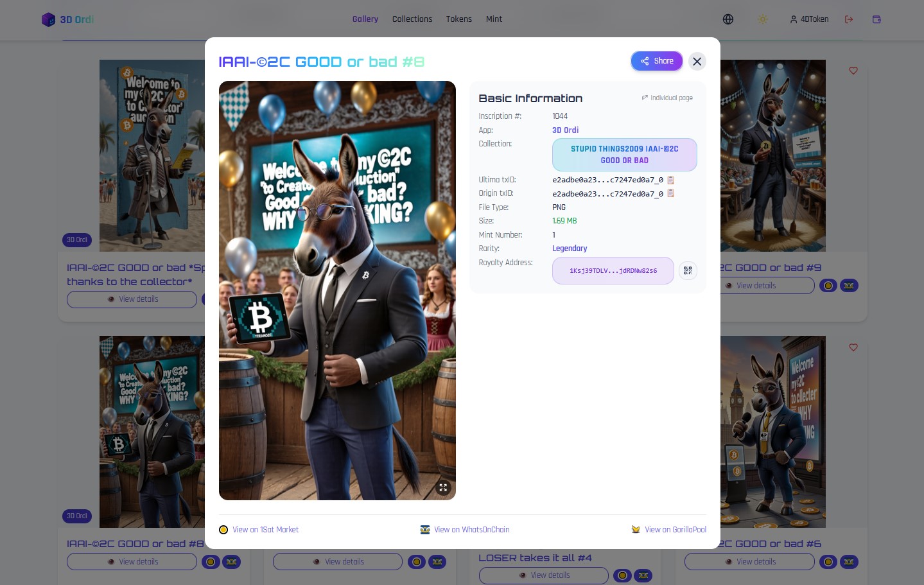
Task: Copy the Ultima txID value
Action: pos(670,180)
